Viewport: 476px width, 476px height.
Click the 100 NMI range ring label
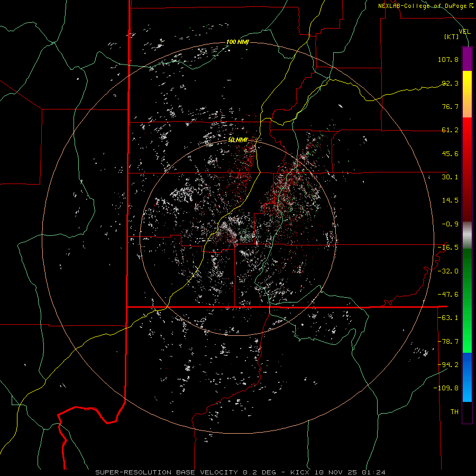[237, 42]
